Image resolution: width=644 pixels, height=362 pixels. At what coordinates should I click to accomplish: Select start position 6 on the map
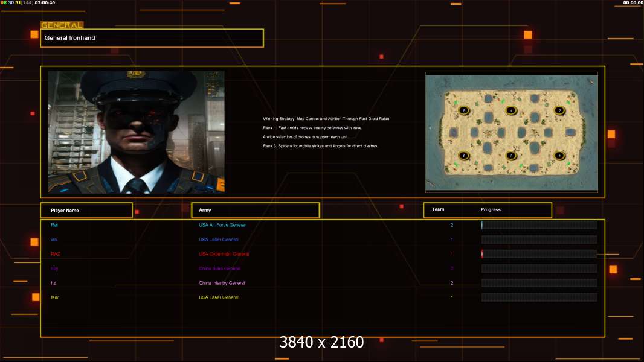click(x=464, y=156)
